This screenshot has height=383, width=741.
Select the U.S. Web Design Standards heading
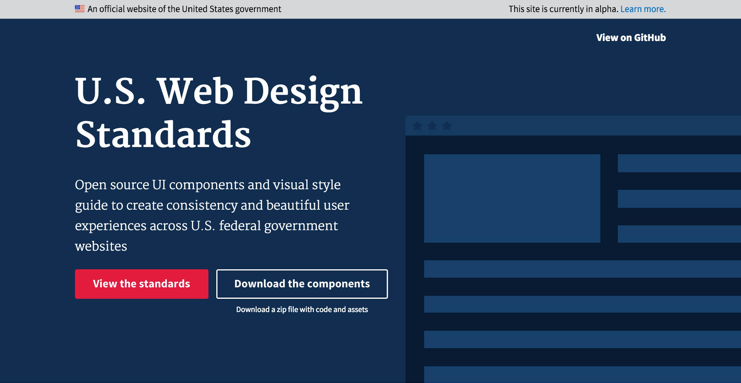219,113
